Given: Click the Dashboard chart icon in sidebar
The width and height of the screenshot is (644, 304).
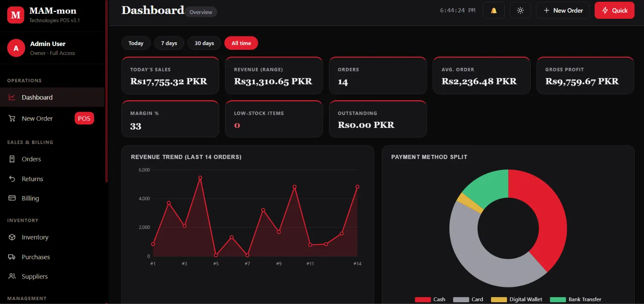Looking at the screenshot, I should [12, 97].
